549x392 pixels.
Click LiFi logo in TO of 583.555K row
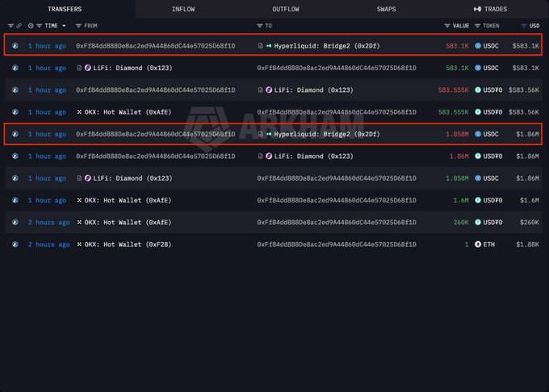(x=269, y=90)
